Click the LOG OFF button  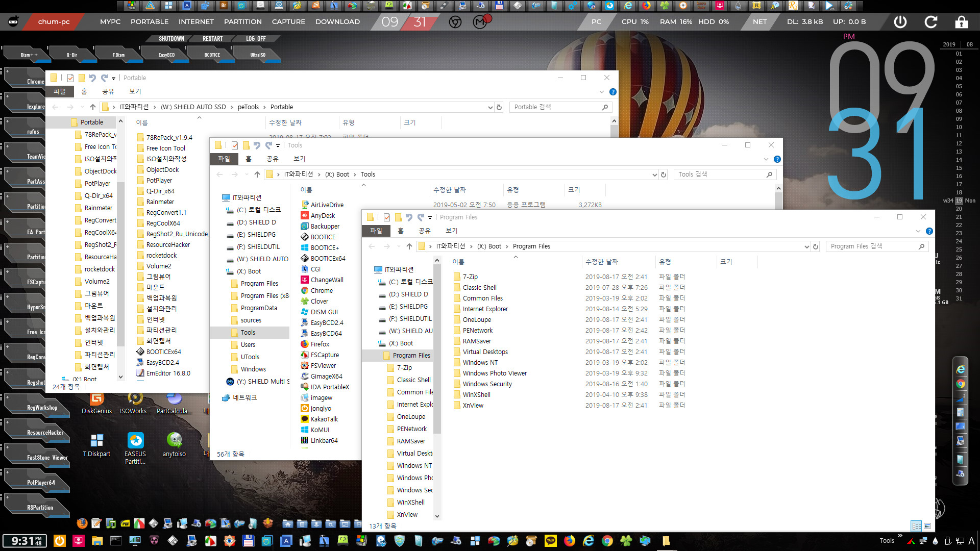click(x=256, y=39)
